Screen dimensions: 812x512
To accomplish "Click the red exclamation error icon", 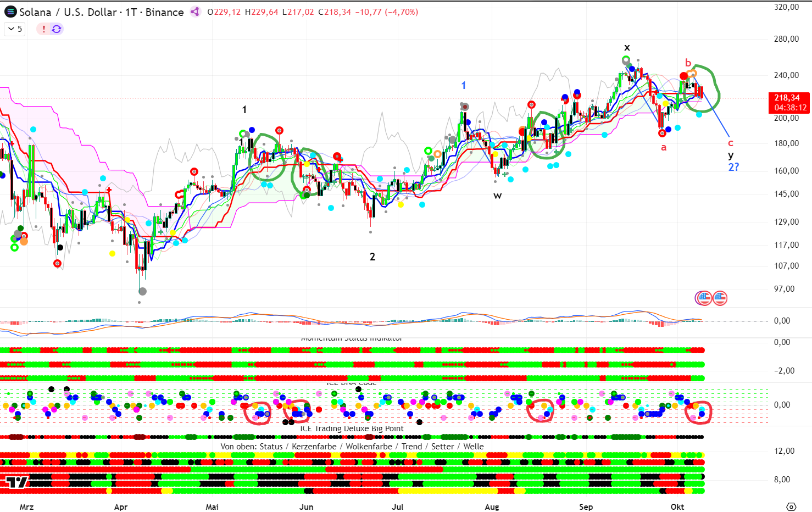I will (x=44, y=29).
